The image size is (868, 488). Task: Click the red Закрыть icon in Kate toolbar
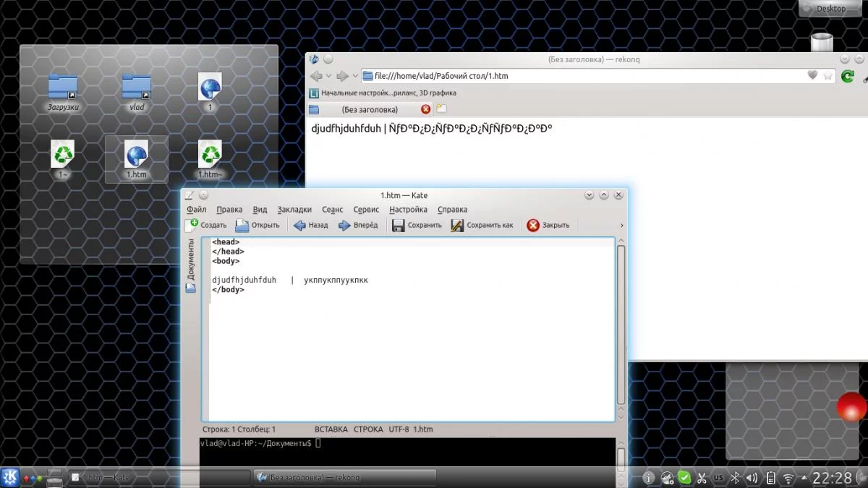point(533,226)
